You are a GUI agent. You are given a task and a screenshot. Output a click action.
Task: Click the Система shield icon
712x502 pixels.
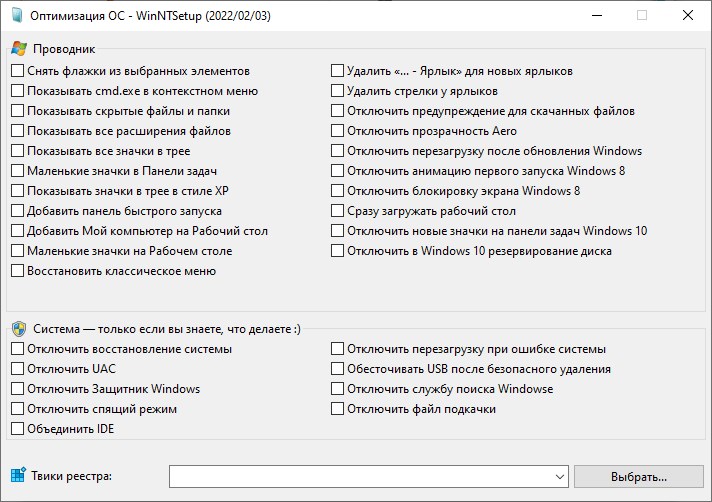click(18, 328)
